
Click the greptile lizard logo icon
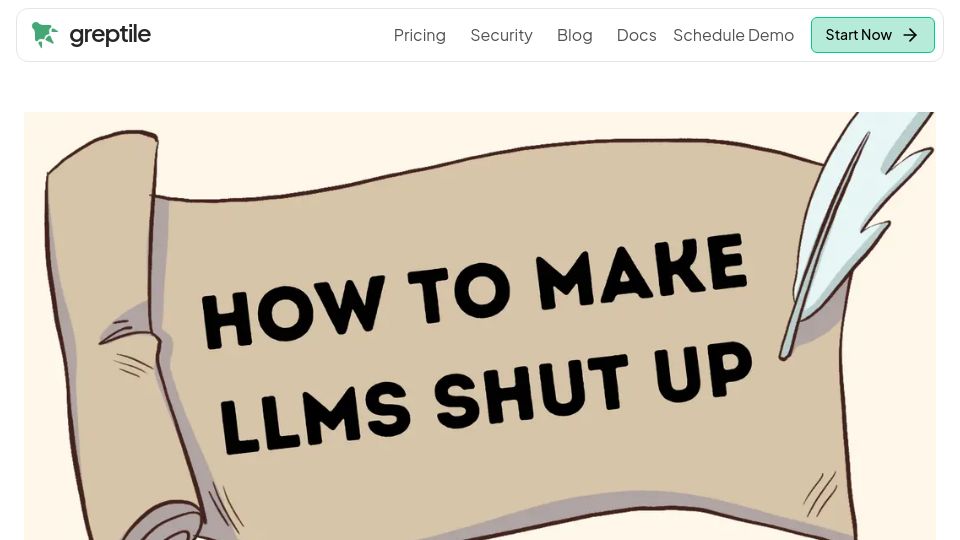pos(45,35)
